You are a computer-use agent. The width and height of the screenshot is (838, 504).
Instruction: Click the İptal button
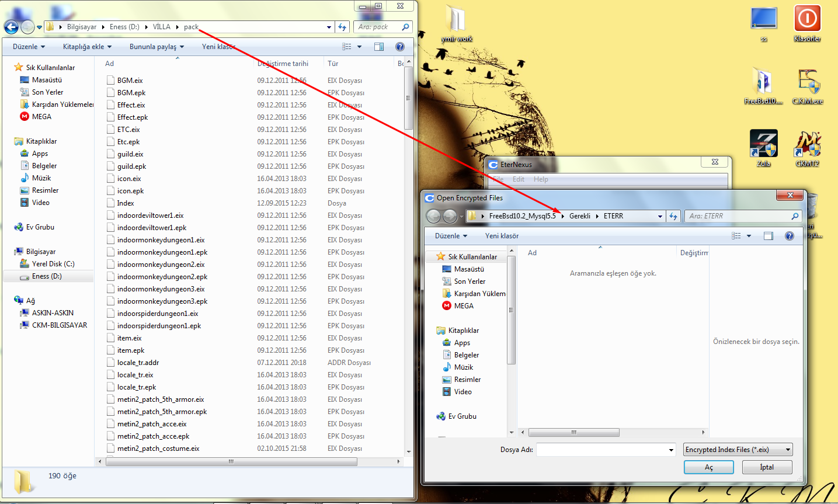767,467
